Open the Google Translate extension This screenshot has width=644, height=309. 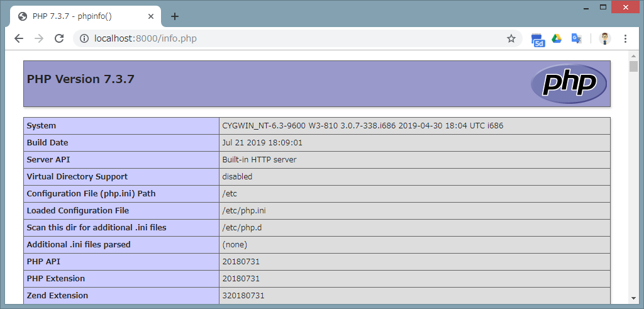[x=576, y=38]
